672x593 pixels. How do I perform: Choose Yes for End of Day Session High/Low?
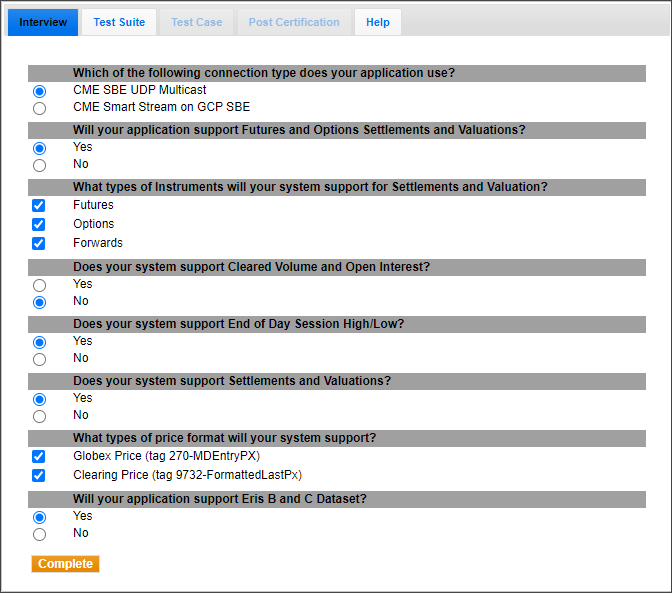[x=39, y=342]
